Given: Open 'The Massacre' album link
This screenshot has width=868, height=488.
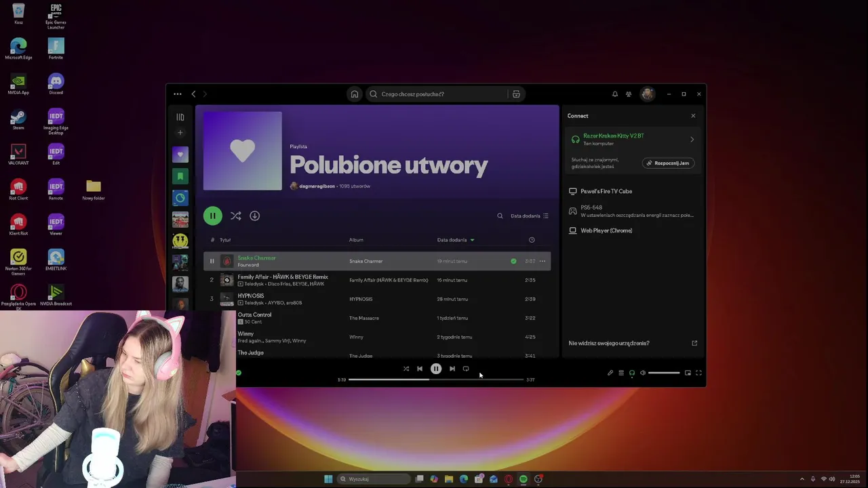Looking at the screenshot, I should tap(364, 318).
